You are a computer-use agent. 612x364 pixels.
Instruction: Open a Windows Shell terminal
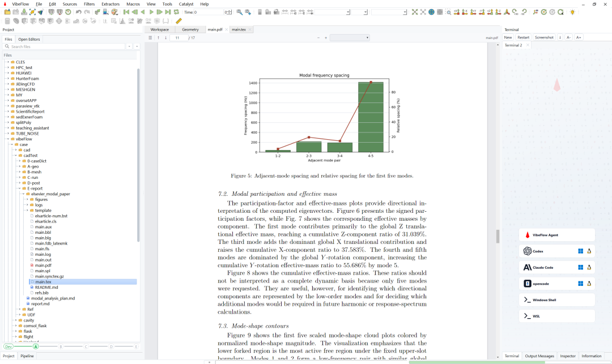tap(556, 300)
